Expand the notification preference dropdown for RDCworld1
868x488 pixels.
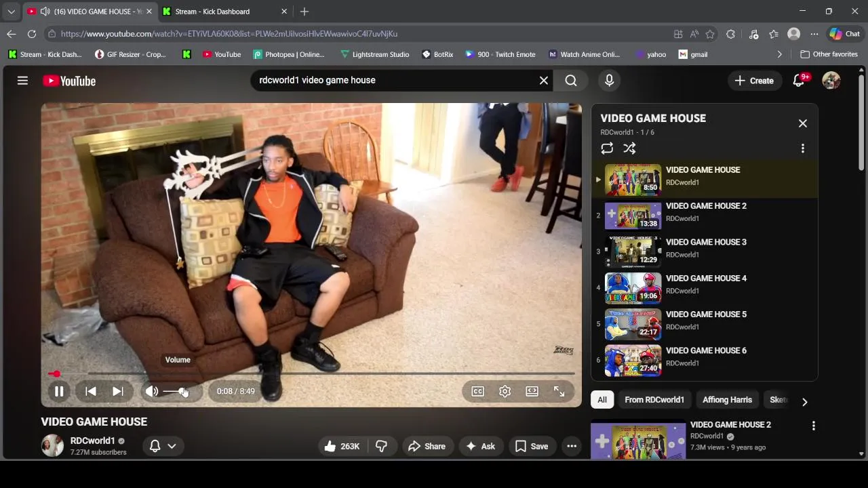[163, 446]
